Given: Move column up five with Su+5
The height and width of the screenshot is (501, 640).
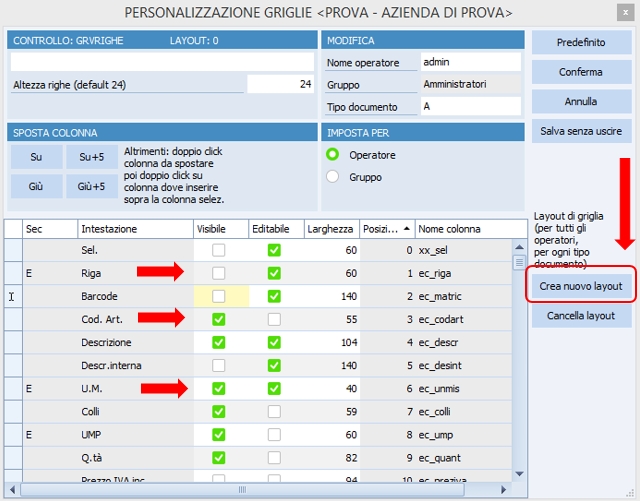Looking at the screenshot, I should (92, 157).
